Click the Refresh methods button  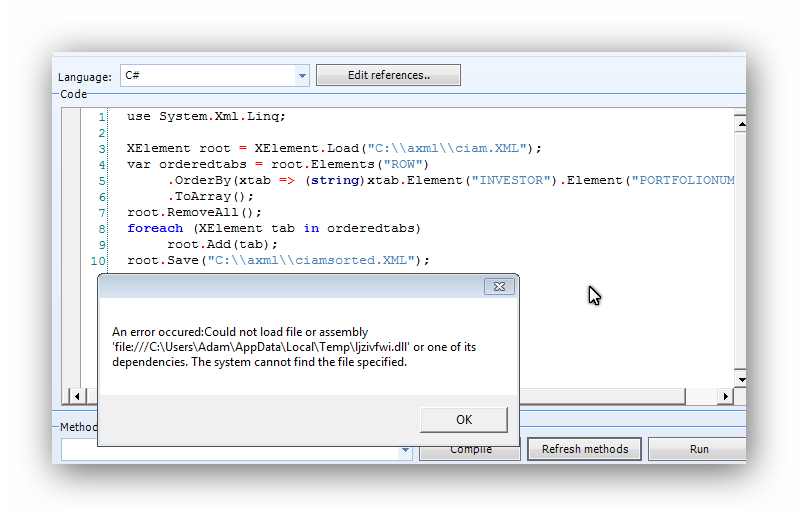point(584,449)
